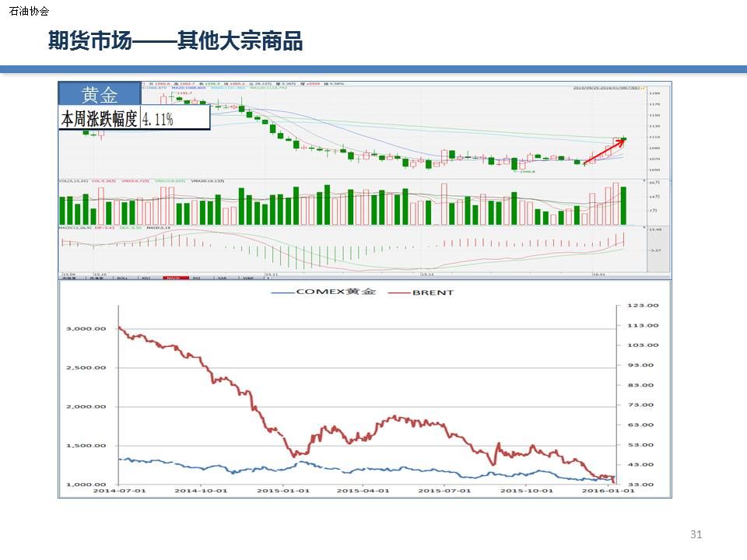Viewport: 747px width, 560px height.
Task: Click the 33.00 right axis label
Action: pos(640,485)
